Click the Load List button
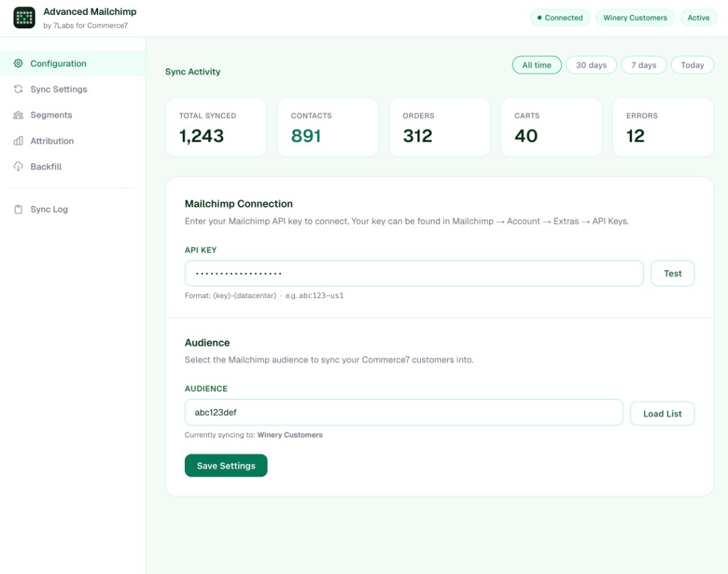728x574 pixels. pyautogui.click(x=662, y=413)
